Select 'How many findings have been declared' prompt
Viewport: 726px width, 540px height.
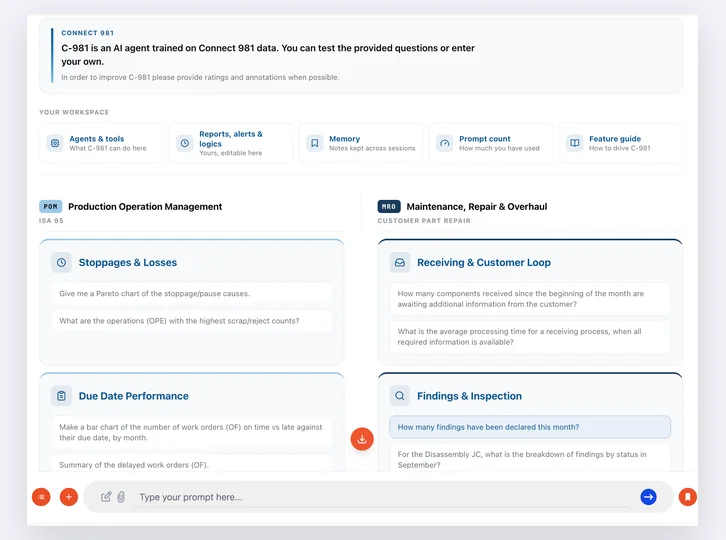tap(530, 427)
